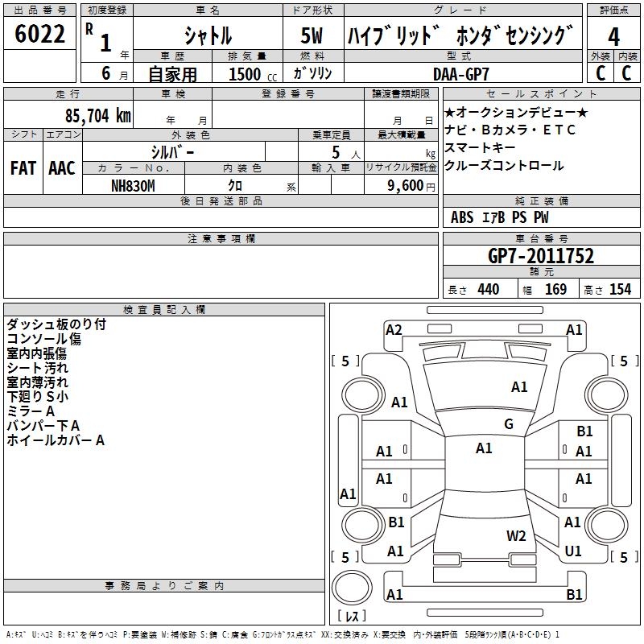This screenshot has width=644, height=644.
Task: Click inspector note シート汚れ
Action: click(37, 368)
